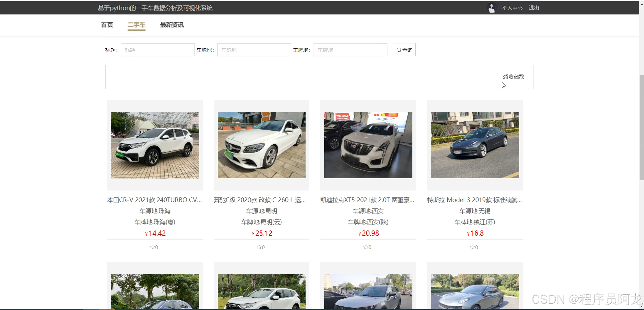Focus the 车源地 input field
Screen dimensions: 644x310
[x=254, y=50]
